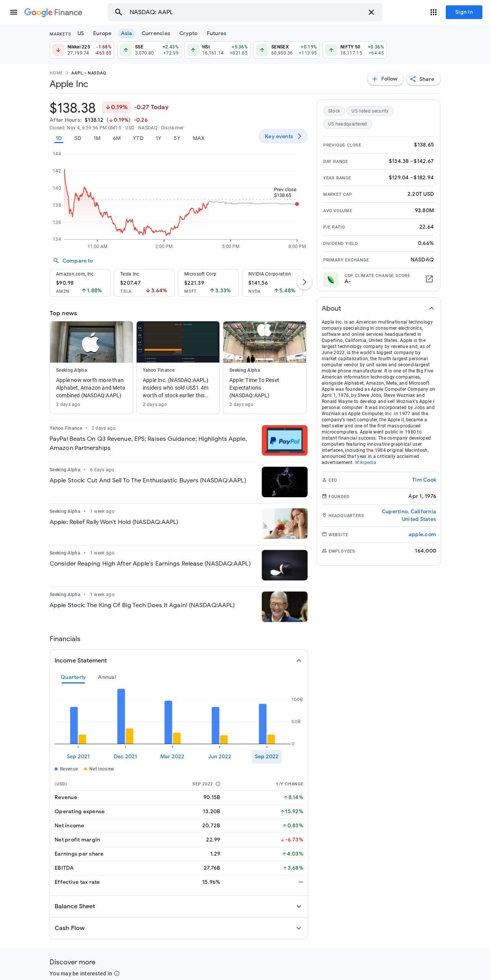Go to HOME breadcrumb

(x=56, y=73)
